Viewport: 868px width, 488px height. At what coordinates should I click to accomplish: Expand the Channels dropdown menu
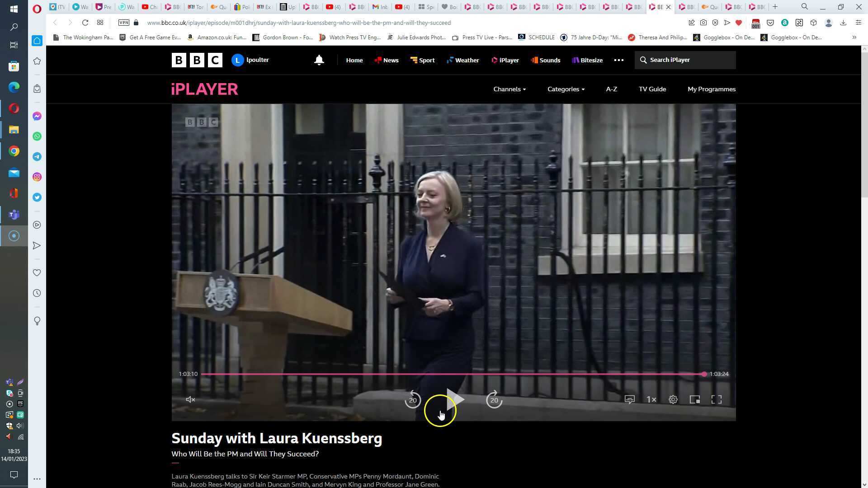[509, 89]
